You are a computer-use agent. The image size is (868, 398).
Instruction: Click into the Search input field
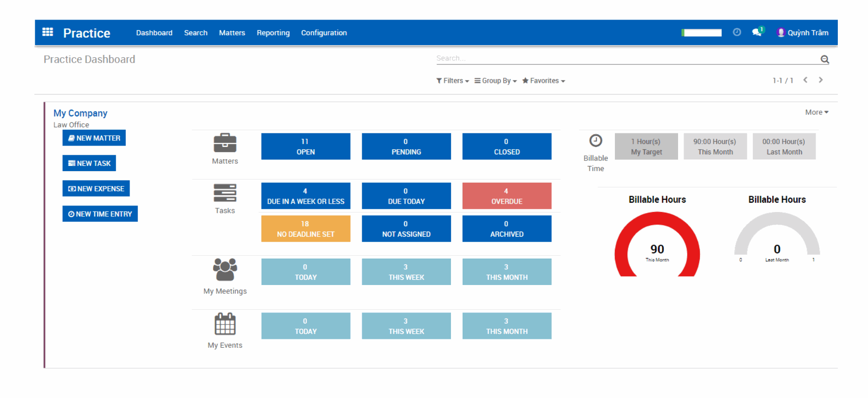point(627,59)
